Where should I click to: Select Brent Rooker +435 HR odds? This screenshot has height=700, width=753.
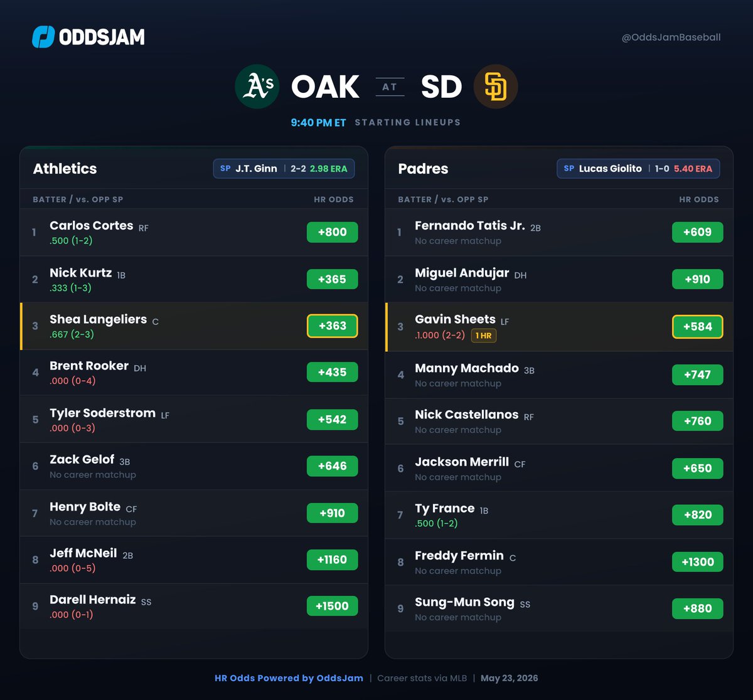[x=332, y=372]
